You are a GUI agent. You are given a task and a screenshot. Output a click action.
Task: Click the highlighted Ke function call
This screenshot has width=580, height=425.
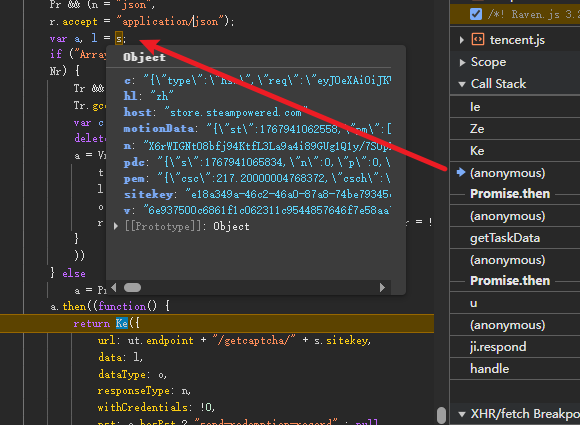click(x=122, y=323)
